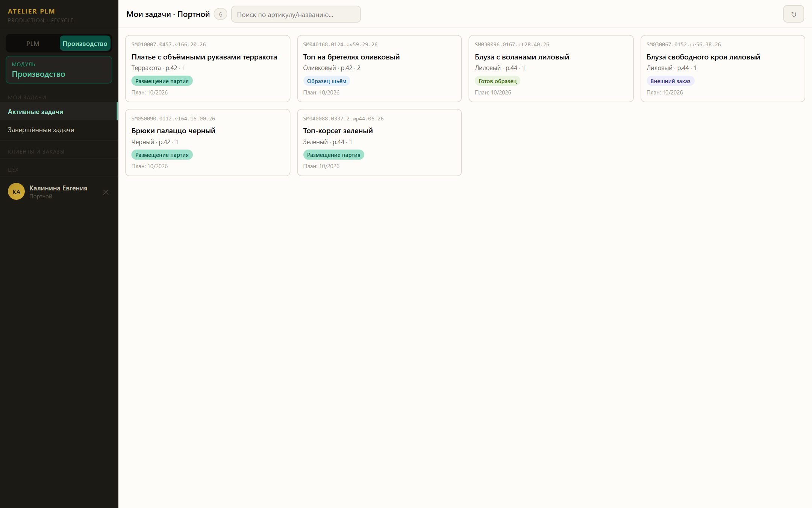The height and width of the screenshot is (508, 812).
Task: Click the refresh icon button
Action: click(x=793, y=14)
